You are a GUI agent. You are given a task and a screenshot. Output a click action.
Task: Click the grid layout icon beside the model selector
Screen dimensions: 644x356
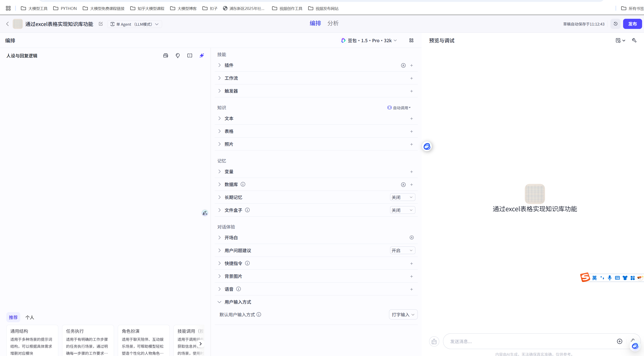[x=411, y=40]
